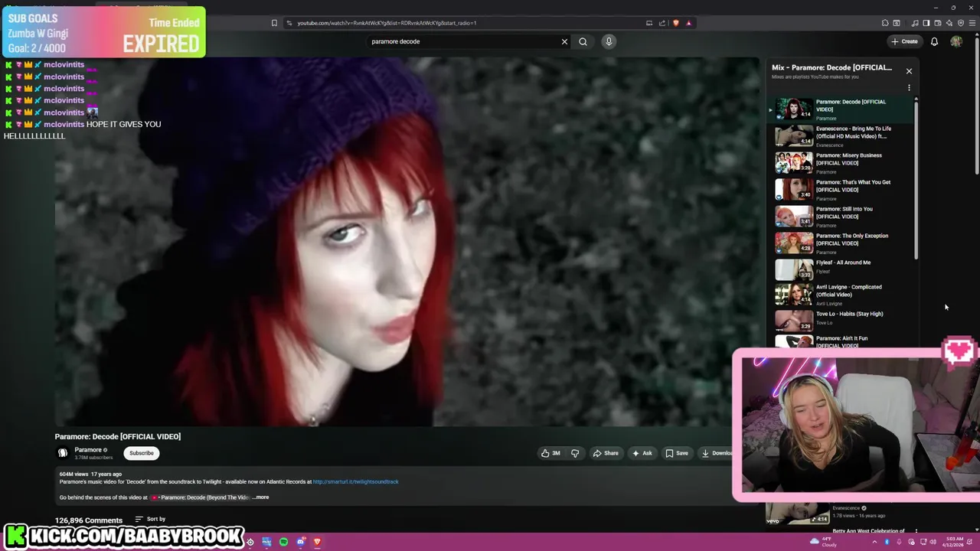980x551 pixels.
Task: Open the Paramore channel avatar
Action: tap(63, 453)
